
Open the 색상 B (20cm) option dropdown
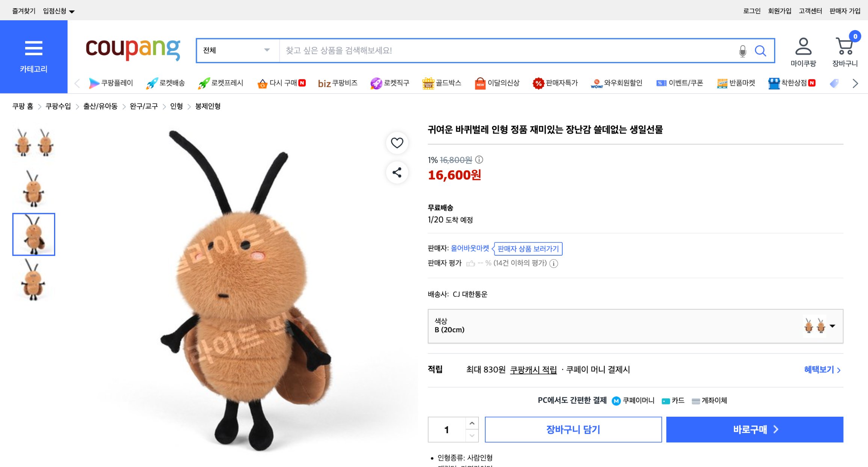pyautogui.click(x=833, y=326)
